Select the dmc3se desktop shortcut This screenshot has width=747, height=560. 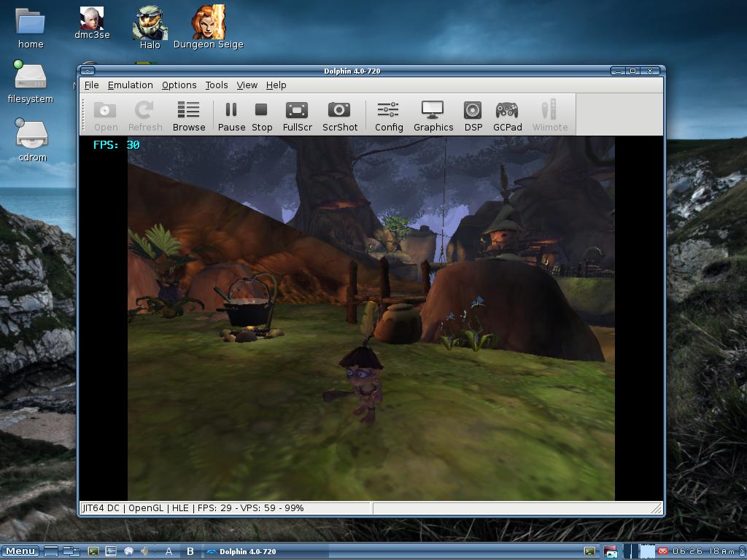coord(92,23)
